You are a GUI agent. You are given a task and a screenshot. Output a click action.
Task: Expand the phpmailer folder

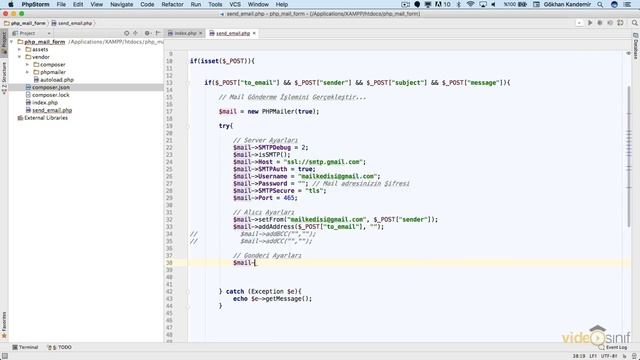click(27, 72)
